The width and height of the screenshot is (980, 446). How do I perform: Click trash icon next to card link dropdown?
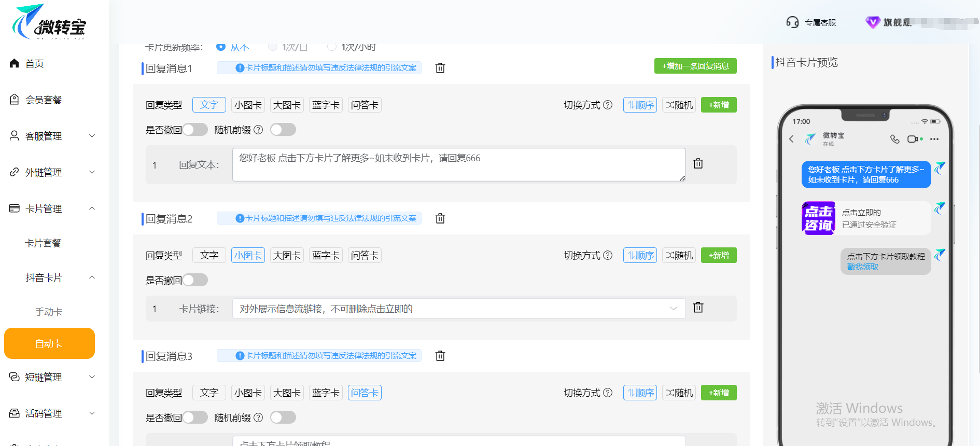click(x=698, y=308)
